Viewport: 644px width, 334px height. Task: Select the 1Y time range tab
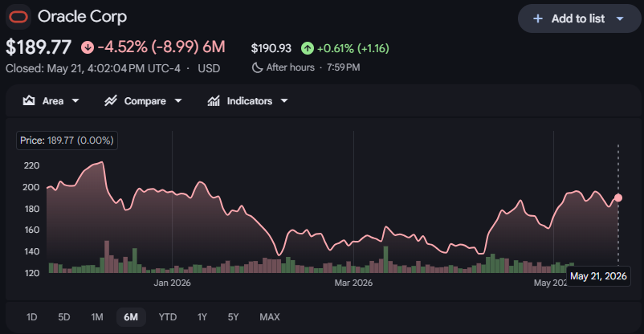[x=202, y=317]
